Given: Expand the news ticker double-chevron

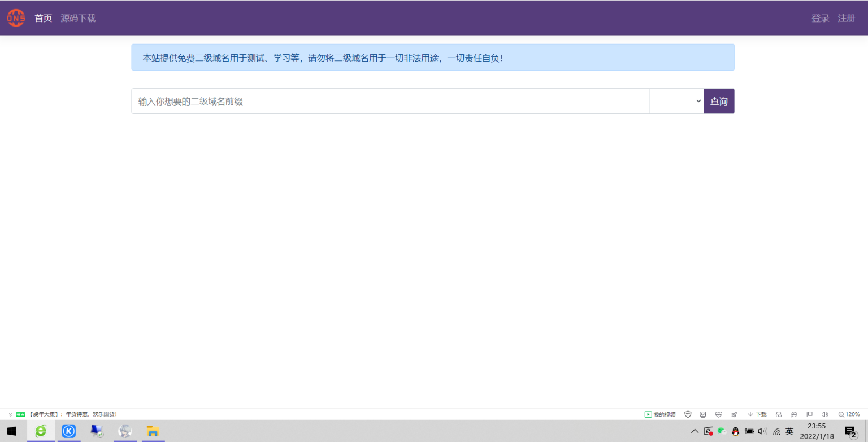Looking at the screenshot, I should click(x=11, y=414).
